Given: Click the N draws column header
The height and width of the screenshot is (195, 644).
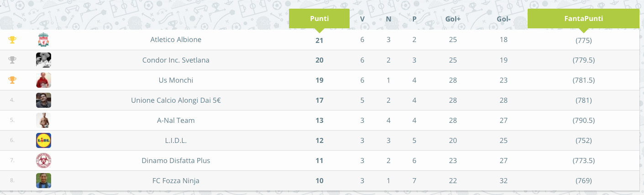Looking at the screenshot, I should [x=388, y=19].
